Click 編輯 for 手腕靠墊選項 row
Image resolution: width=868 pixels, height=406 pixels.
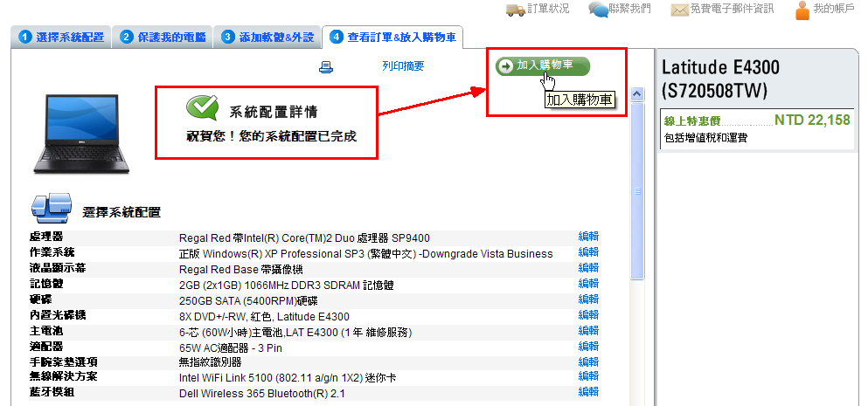pos(588,361)
